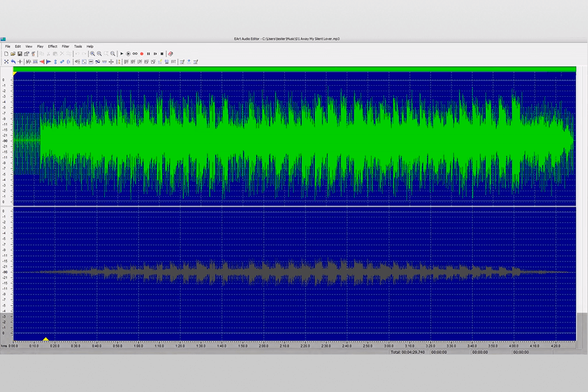Open an audio file with folder icon
Screen dimensions: 588x392
pyautogui.click(x=13, y=54)
